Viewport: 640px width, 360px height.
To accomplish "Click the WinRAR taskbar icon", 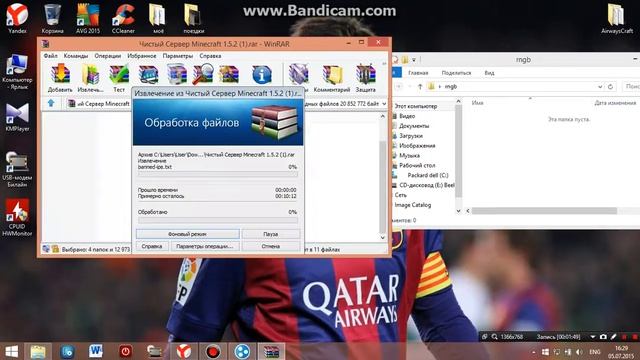I will (x=271, y=351).
